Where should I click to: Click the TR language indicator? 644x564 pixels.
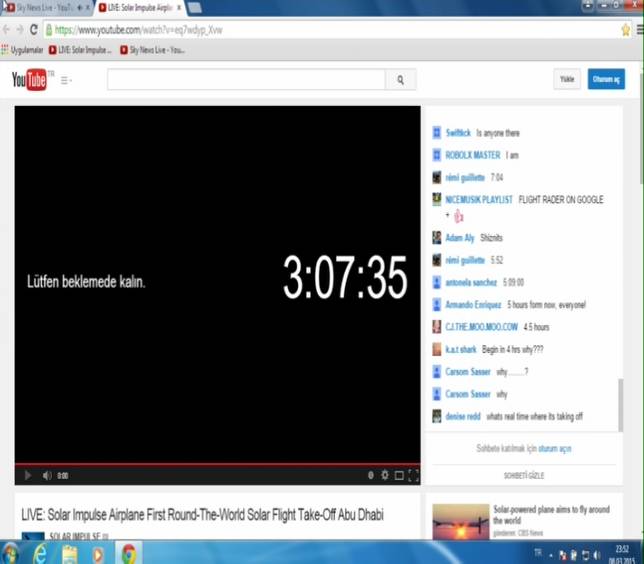click(538, 552)
